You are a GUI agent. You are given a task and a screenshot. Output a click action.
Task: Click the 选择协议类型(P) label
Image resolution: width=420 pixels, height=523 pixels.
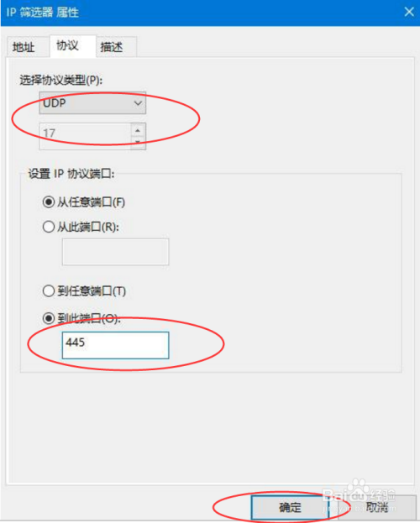[x=61, y=80]
